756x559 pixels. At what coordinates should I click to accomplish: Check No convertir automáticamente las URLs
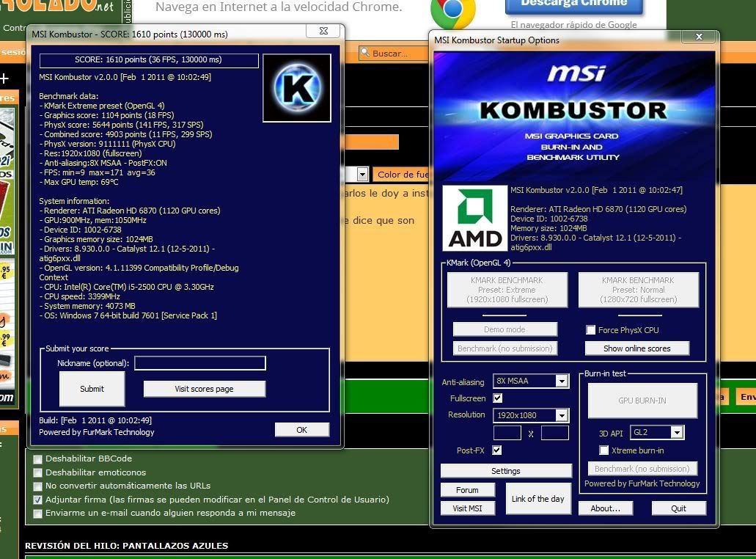click(x=37, y=486)
